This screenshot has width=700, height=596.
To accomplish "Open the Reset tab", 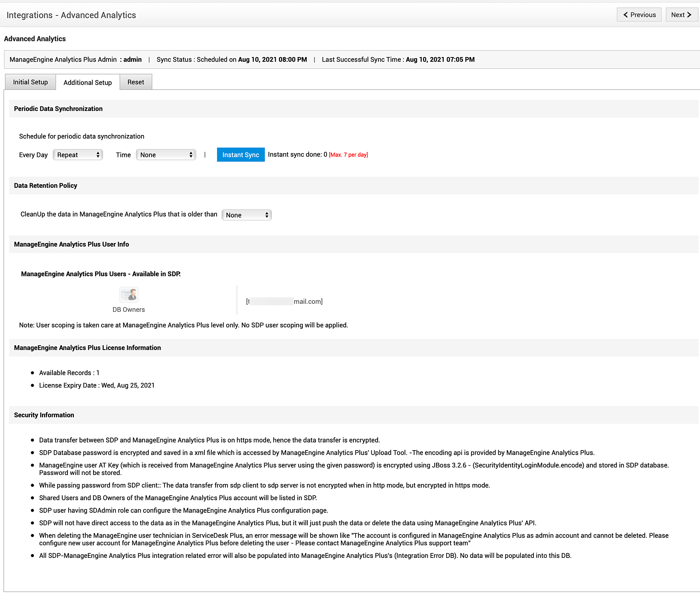I will click(x=136, y=82).
